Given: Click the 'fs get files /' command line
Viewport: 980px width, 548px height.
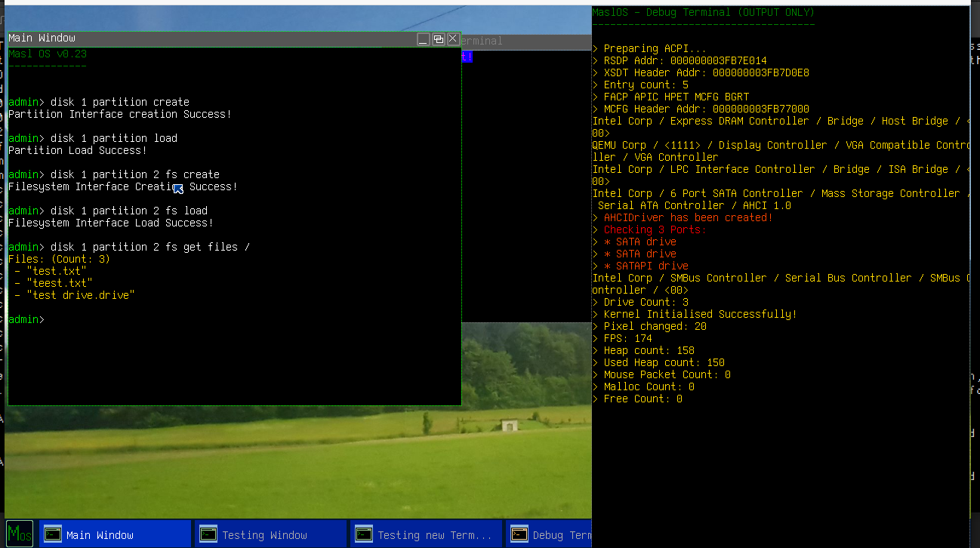Looking at the screenshot, I should pos(150,247).
